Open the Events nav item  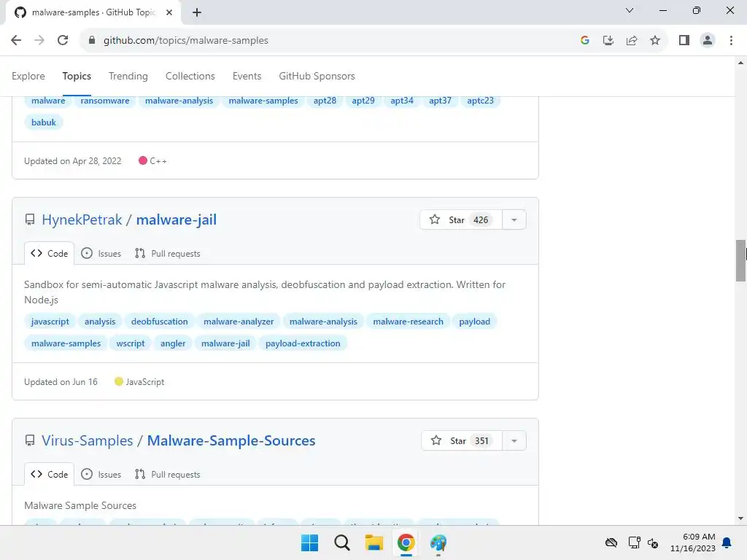click(247, 76)
